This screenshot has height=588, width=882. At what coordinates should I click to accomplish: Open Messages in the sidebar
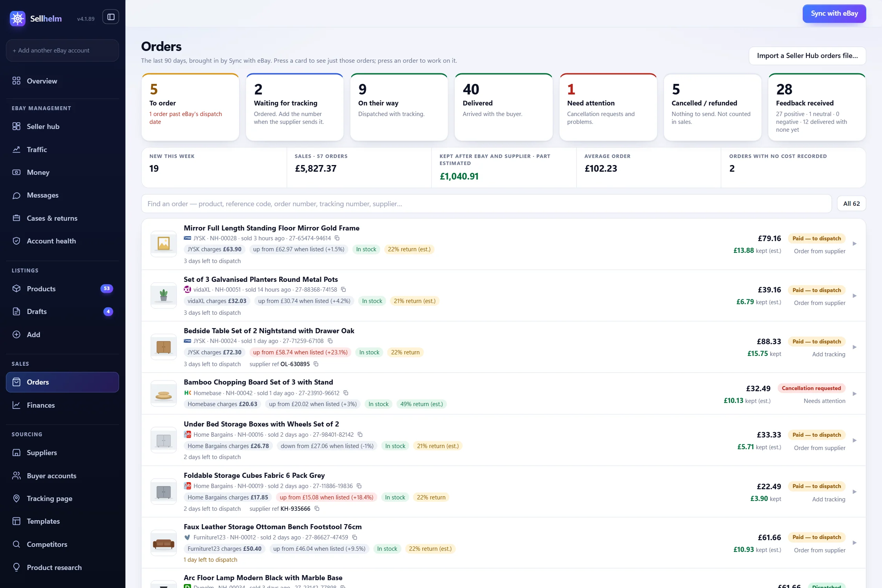(x=62, y=195)
